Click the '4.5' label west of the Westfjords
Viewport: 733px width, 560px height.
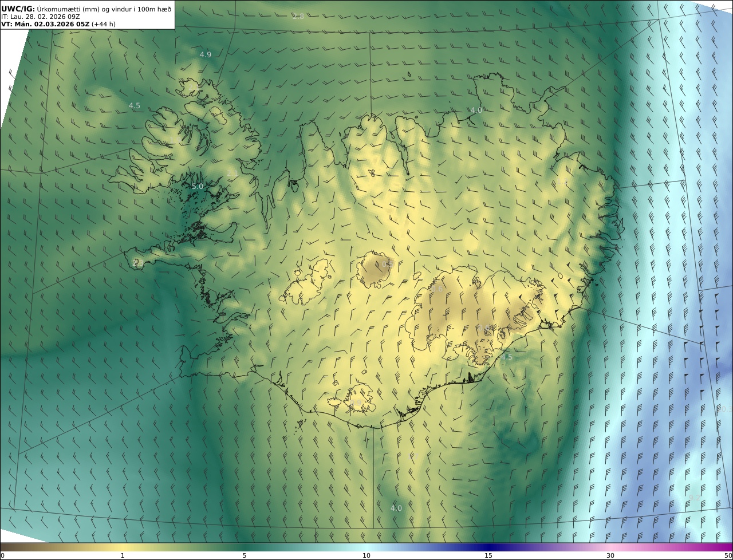click(x=135, y=105)
